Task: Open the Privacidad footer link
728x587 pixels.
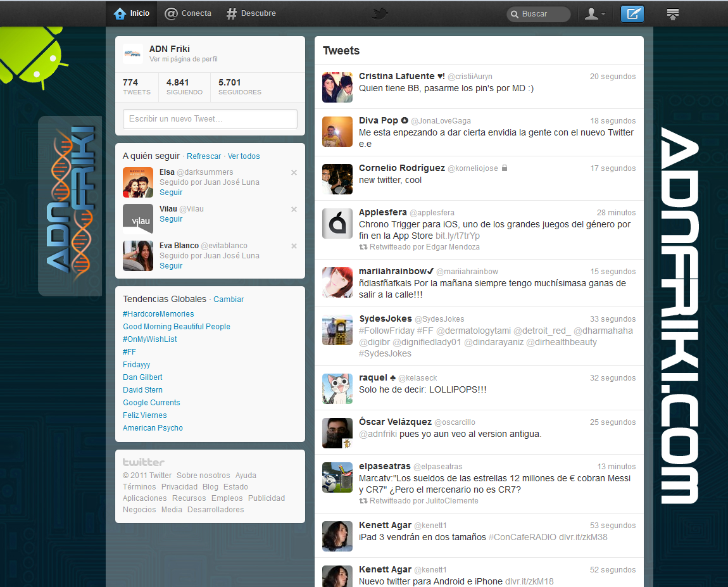Action: 179,487
